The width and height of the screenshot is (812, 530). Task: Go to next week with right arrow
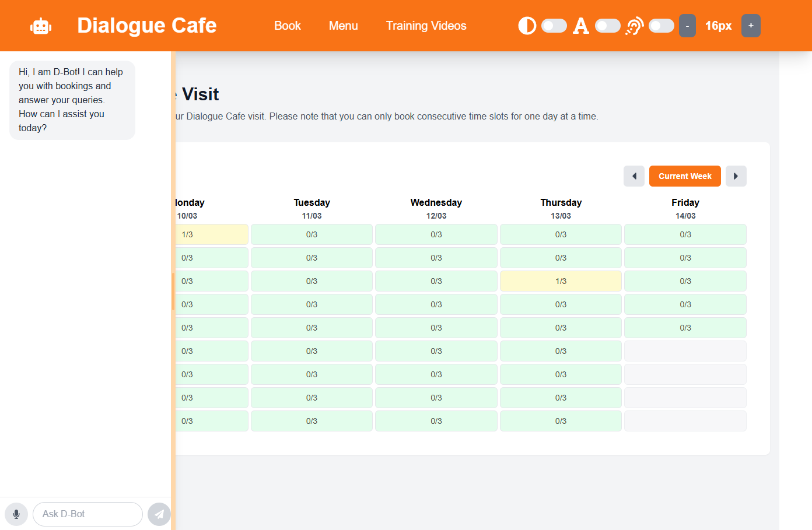click(x=736, y=176)
